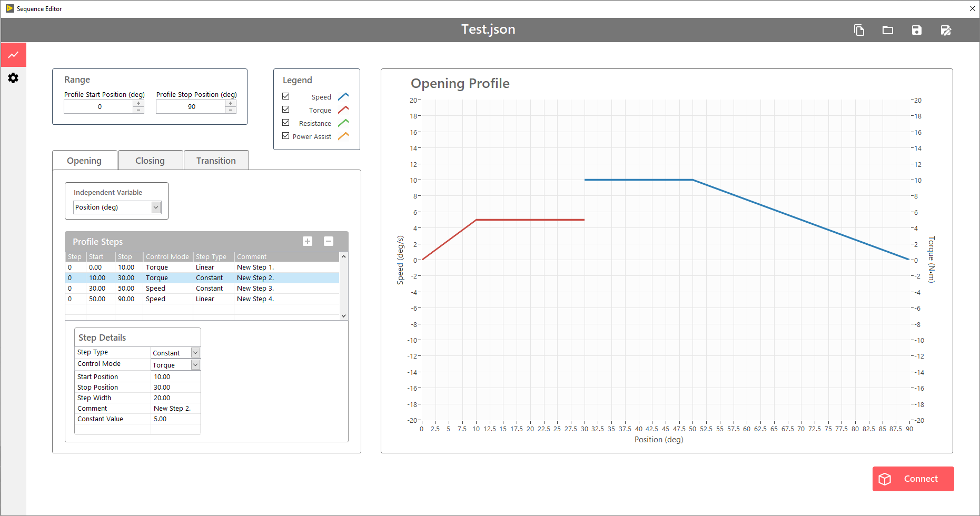This screenshot has width=980, height=516.
Task: Click the save-as edit icon in header
Action: coord(946,30)
